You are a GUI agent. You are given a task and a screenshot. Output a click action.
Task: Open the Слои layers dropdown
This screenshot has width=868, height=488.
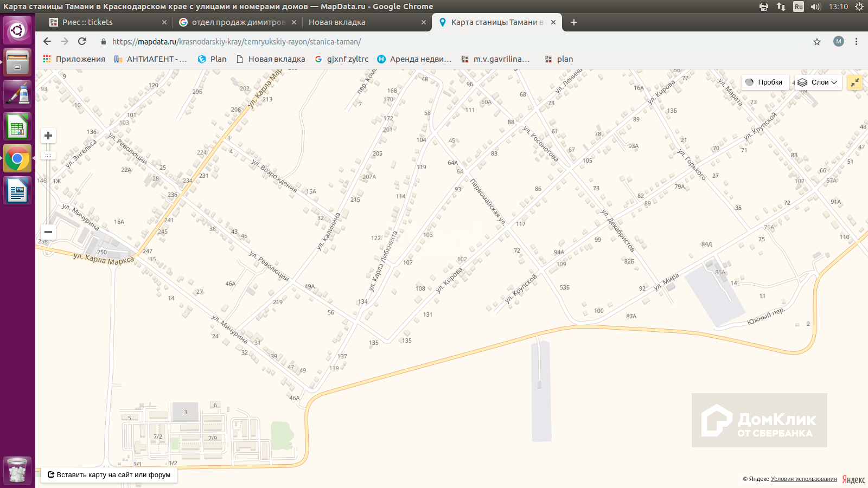point(818,82)
